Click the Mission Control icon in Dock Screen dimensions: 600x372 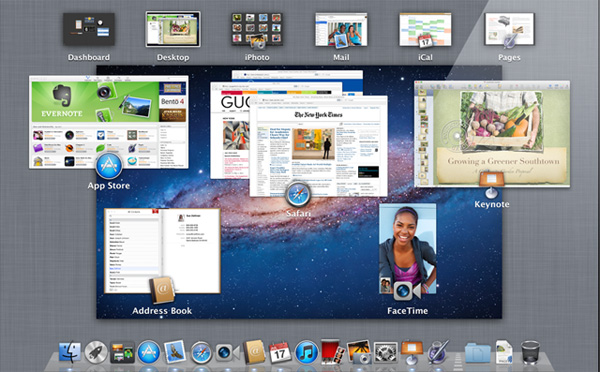click(x=122, y=352)
